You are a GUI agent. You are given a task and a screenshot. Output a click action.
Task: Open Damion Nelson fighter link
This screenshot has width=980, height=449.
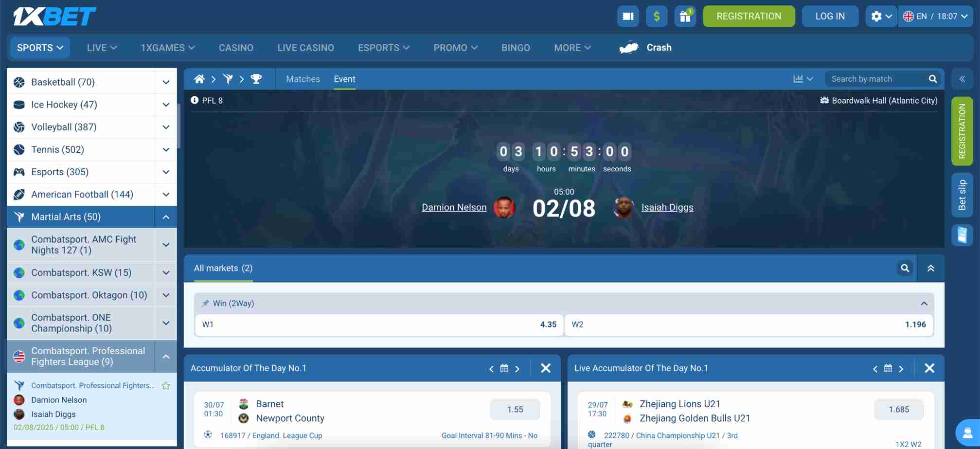click(454, 207)
